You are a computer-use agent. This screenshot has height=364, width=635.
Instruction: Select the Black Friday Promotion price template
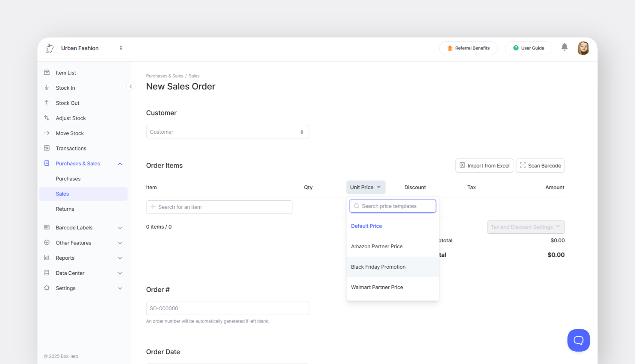click(x=378, y=267)
